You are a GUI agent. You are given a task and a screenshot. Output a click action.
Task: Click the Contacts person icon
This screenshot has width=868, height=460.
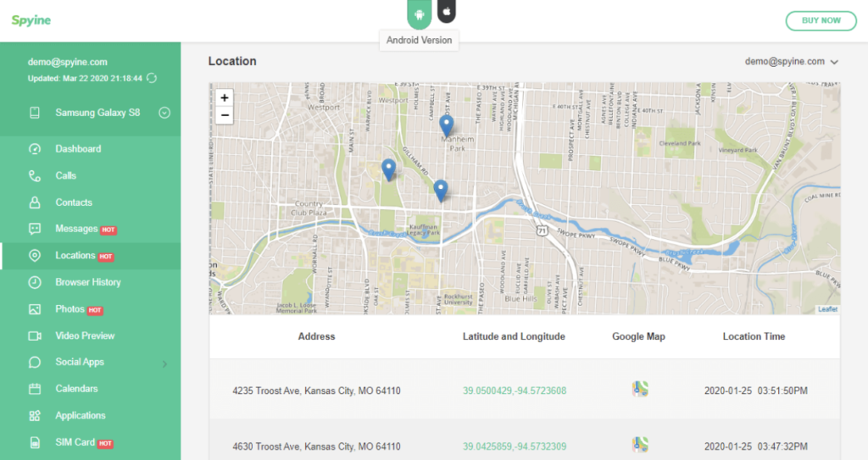click(x=34, y=202)
